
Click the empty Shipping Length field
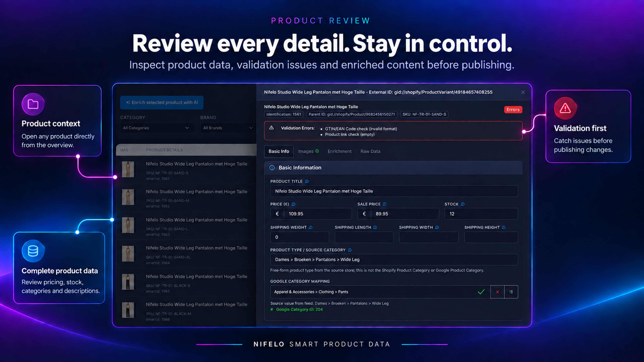pyautogui.click(x=364, y=237)
